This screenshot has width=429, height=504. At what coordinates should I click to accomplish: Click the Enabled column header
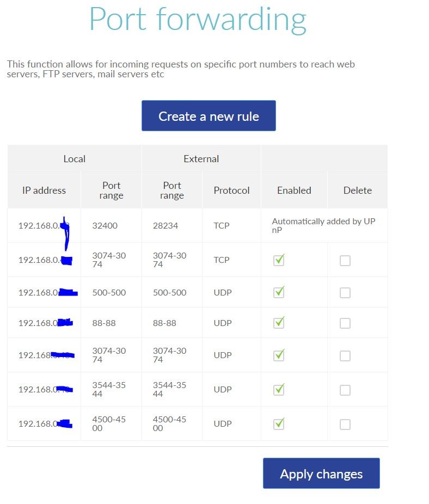point(294,190)
